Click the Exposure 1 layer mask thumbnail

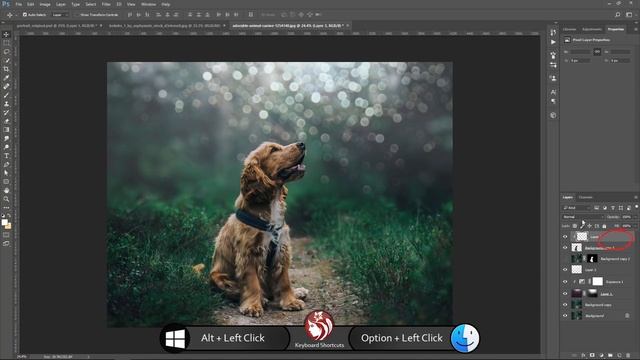coord(598,281)
